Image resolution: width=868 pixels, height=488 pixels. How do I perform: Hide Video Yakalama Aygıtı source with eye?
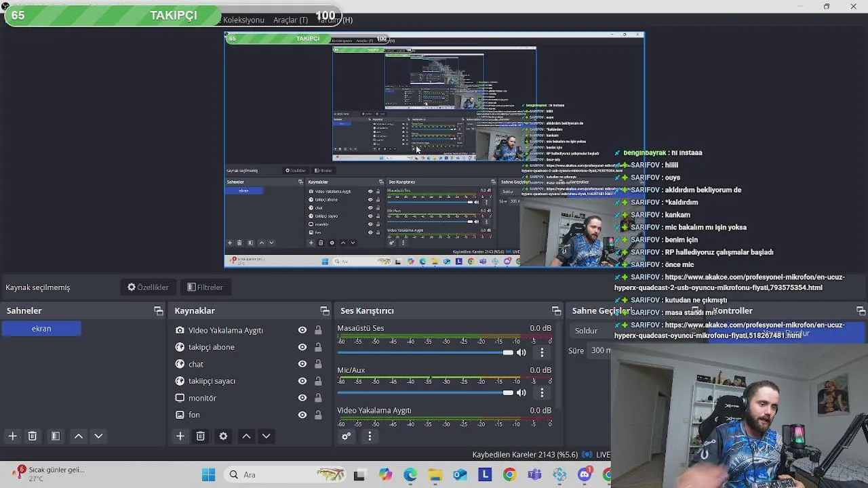[302, 330]
